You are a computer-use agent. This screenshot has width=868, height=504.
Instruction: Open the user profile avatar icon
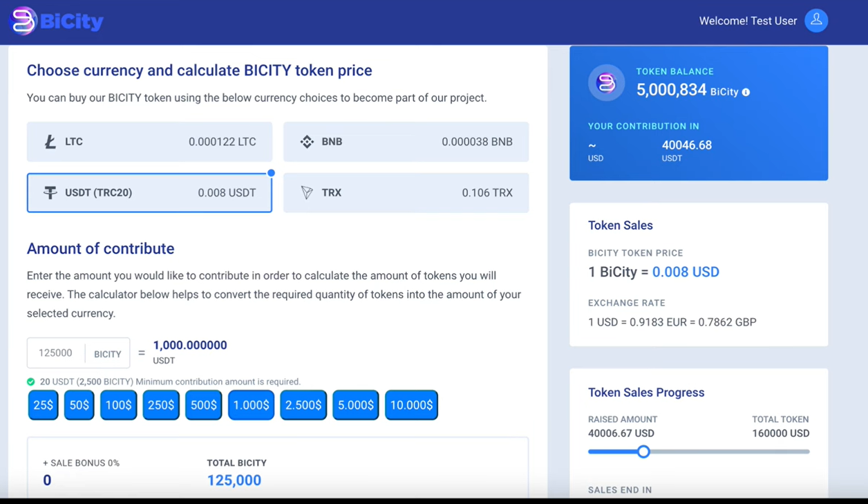pyautogui.click(x=816, y=21)
